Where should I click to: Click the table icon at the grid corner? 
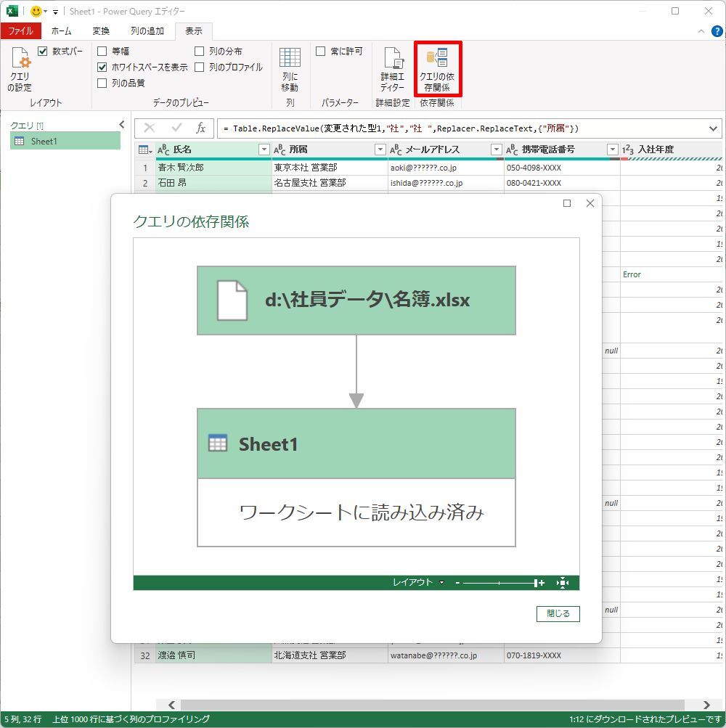pyautogui.click(x=144, y=150)
